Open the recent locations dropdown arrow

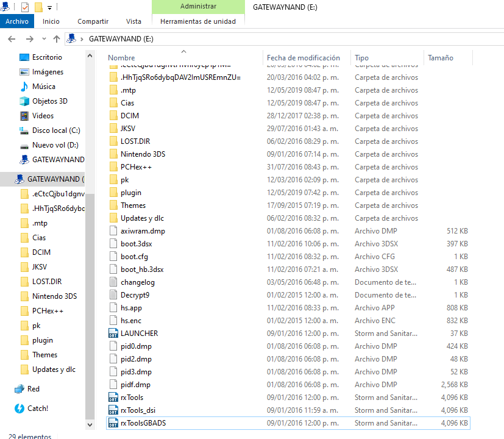(x=44, y=39)
